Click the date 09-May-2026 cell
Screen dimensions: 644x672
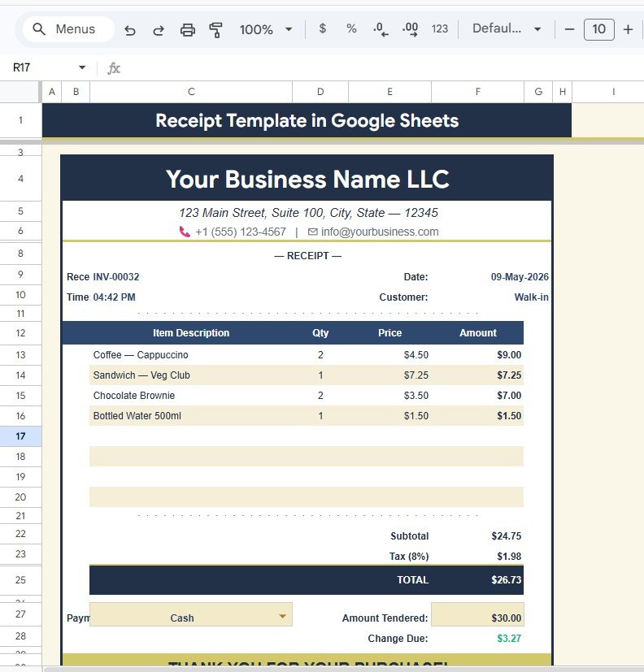pos(520,277)
